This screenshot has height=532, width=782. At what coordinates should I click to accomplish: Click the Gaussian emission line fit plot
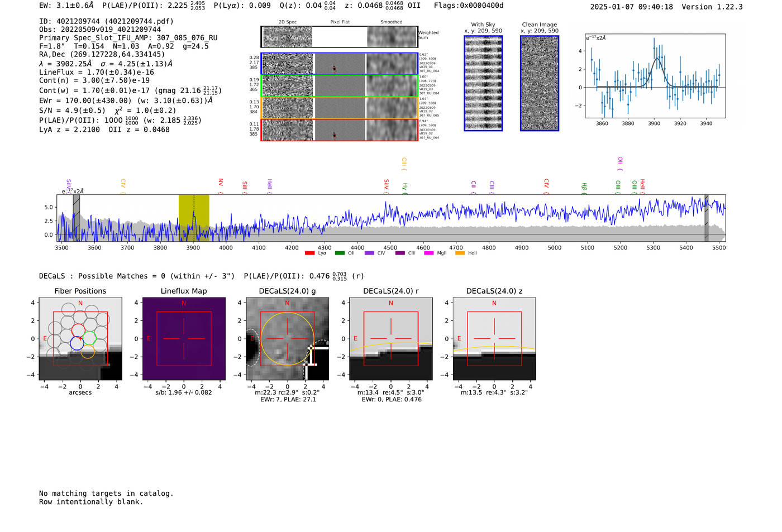click(655, 76)
